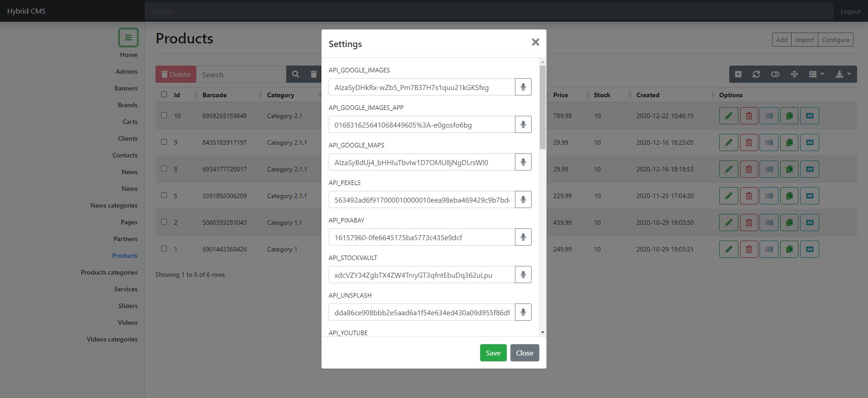Click barcode icon for product 8
The height and width of the screenshot is (398, 868).
click(x=769, y=169)
